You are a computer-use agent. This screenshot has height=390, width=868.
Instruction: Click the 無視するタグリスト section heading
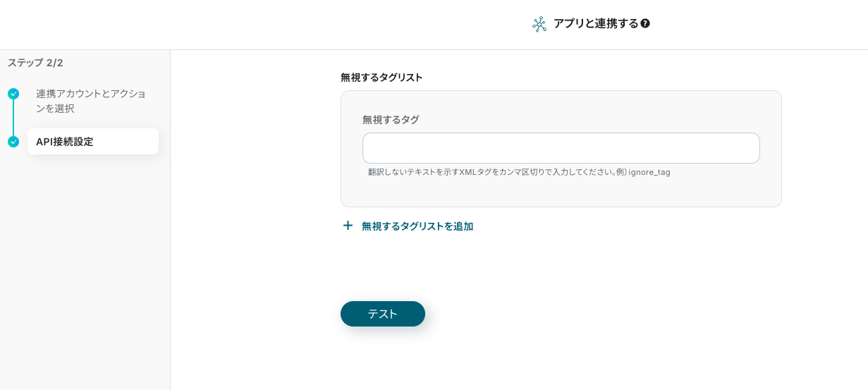pos(381,78)
